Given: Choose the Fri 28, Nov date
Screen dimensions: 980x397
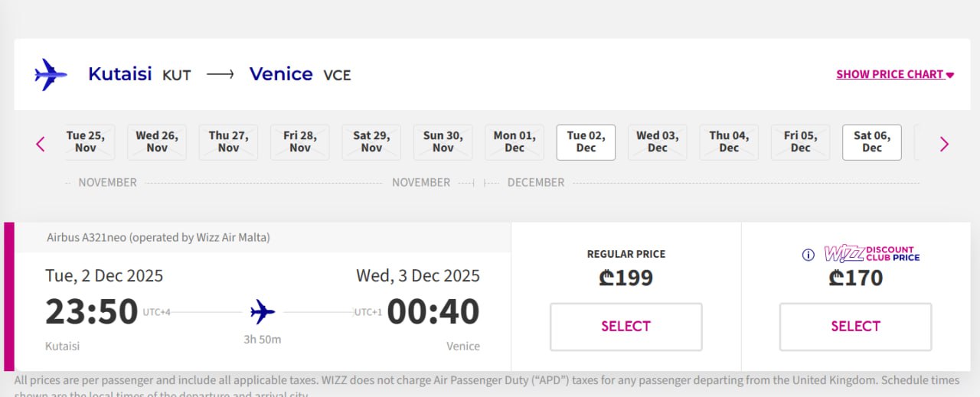Looking at the screenshot, I should [x=299, y=142].
